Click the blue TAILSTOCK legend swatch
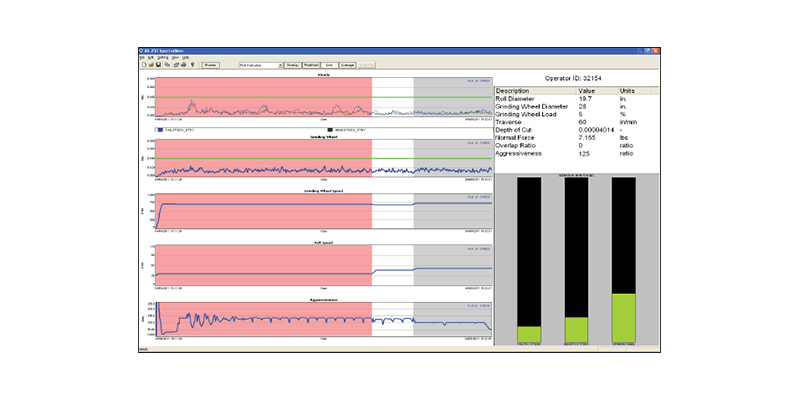 [x=161, y=130]
